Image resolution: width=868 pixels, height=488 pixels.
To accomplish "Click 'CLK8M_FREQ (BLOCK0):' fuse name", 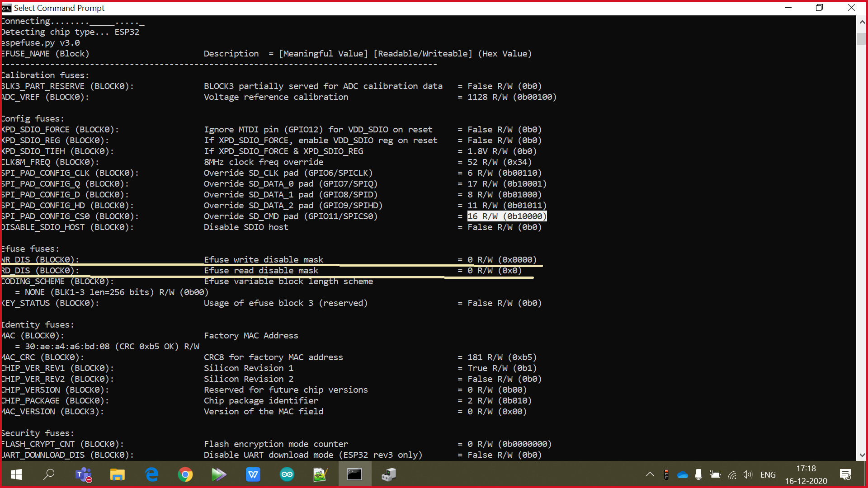I will (x=50, y=162).
